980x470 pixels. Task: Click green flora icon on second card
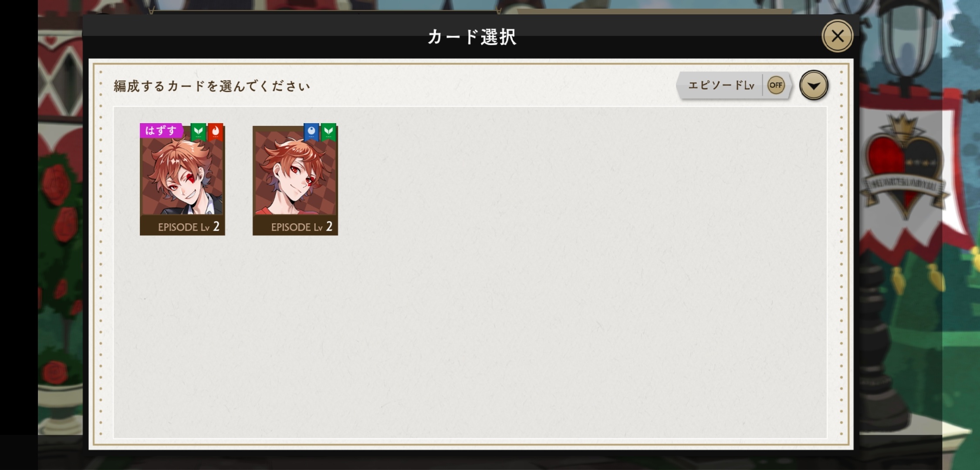click(329, 132)
